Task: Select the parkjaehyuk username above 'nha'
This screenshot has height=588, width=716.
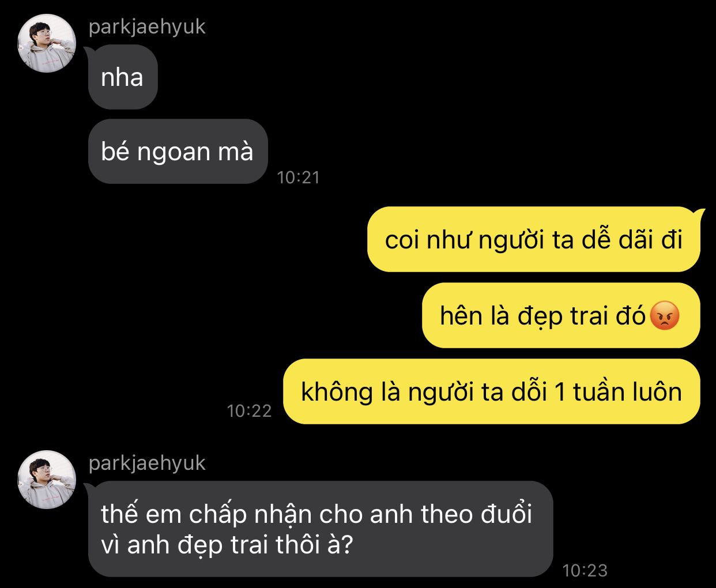Action: (147, 27)
